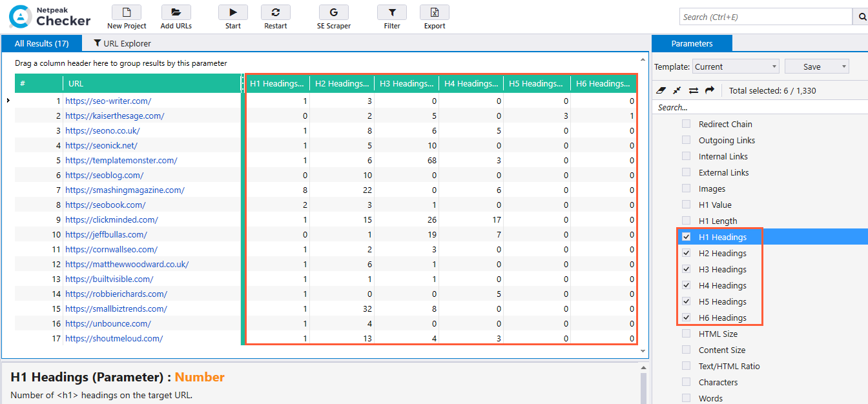Screen dimensions: 868x404
Task: Open the https://kaiserthesage.com/ link
Action: pos(114,116)
